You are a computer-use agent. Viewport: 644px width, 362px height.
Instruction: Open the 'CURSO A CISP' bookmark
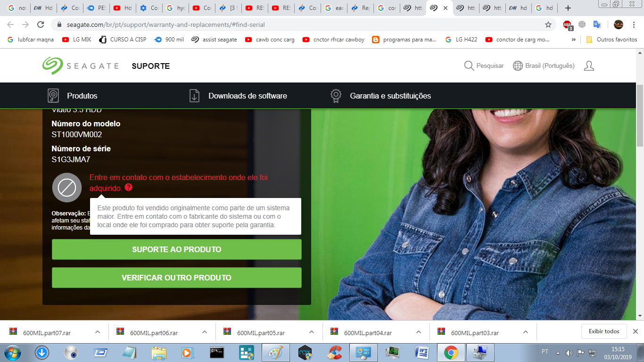[x=123, y=40]
